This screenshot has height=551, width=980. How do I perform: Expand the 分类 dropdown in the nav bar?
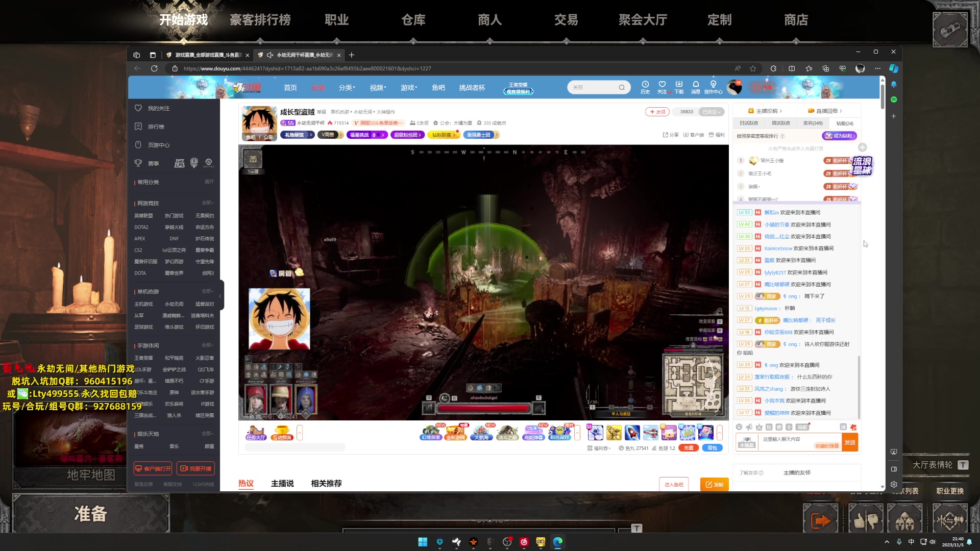(347, 88)
